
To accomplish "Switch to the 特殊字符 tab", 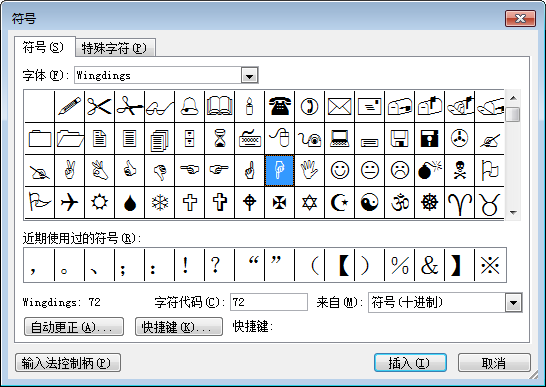I will pyautogui.click(x=115, y=48).
